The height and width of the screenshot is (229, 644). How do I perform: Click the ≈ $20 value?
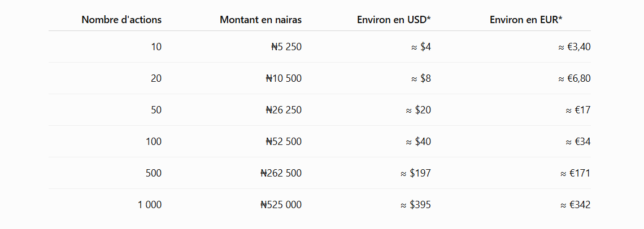click(419, 110)
